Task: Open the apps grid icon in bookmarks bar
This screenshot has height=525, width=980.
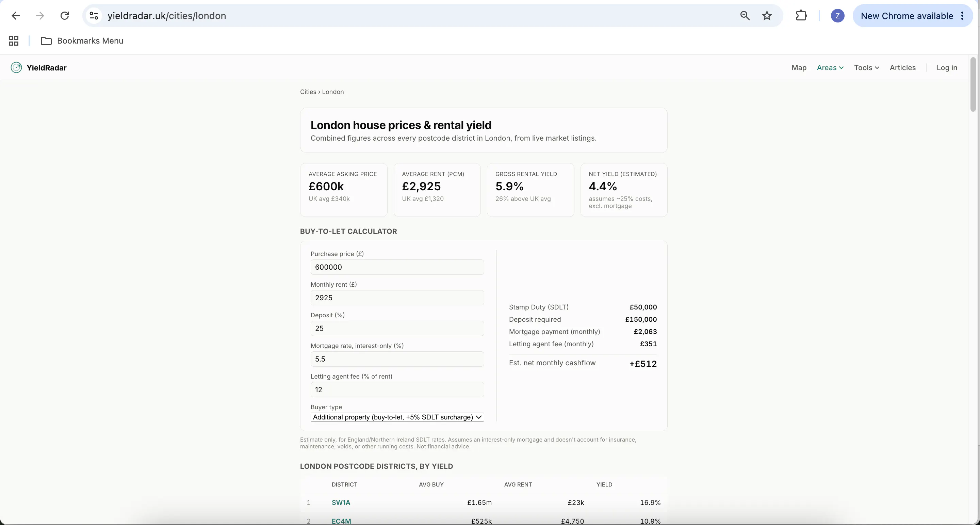Action: (x=14, y=41)
